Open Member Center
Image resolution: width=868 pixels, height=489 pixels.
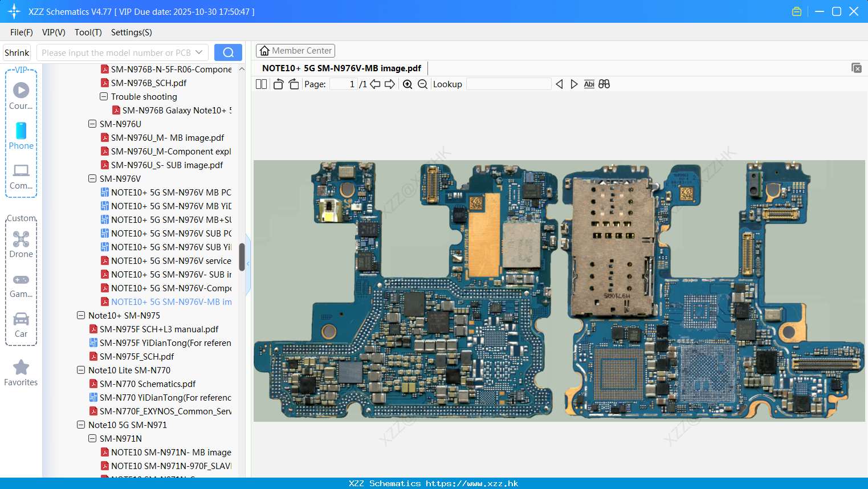(295, 51)
